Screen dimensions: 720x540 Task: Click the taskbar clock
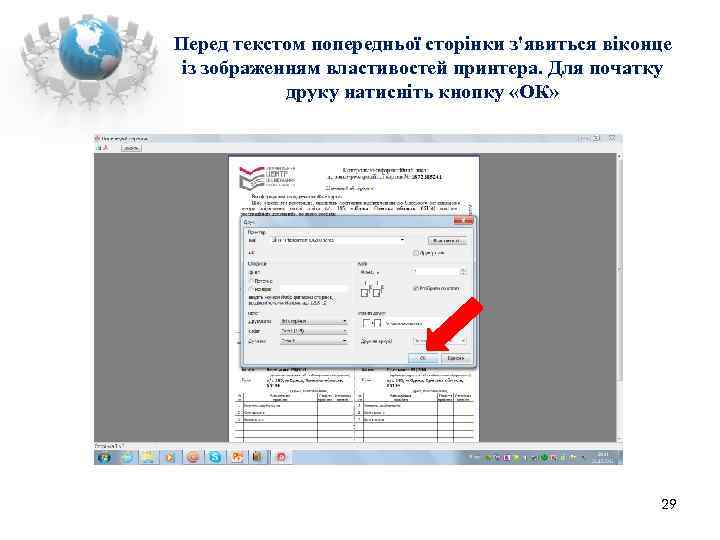point(602,457)
